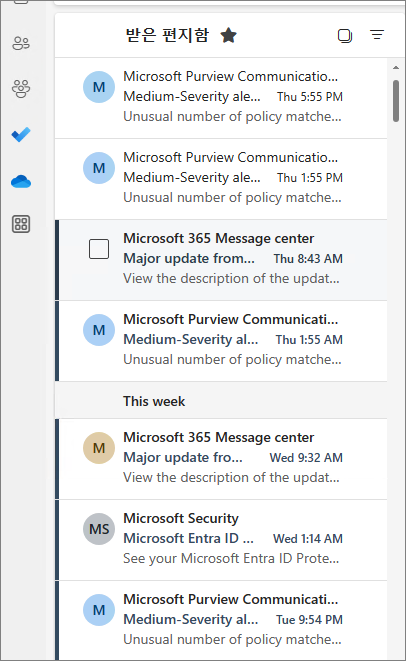Image resolution: width=406 pixels, height=661 pixels.
Task: Select the MS avatar of Microsoft Security email
Action: pyautogui.click(x=99, y=529)
